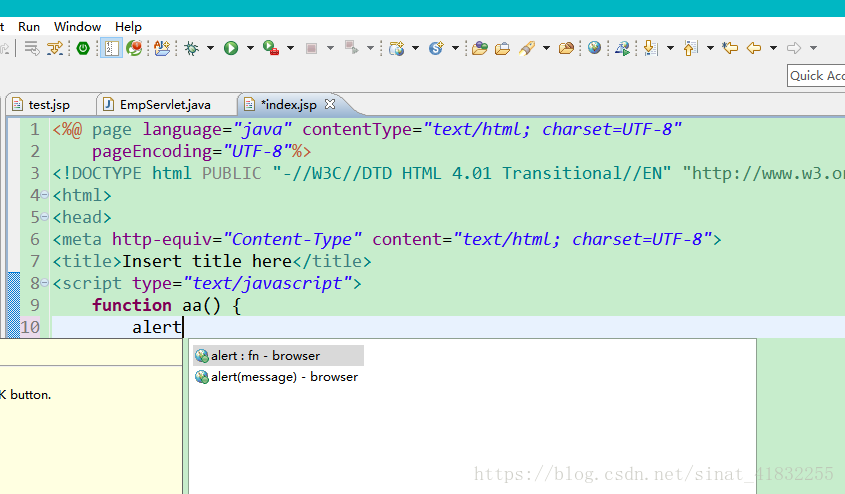Click the green Run play button
845x494 pixels.
231,48
